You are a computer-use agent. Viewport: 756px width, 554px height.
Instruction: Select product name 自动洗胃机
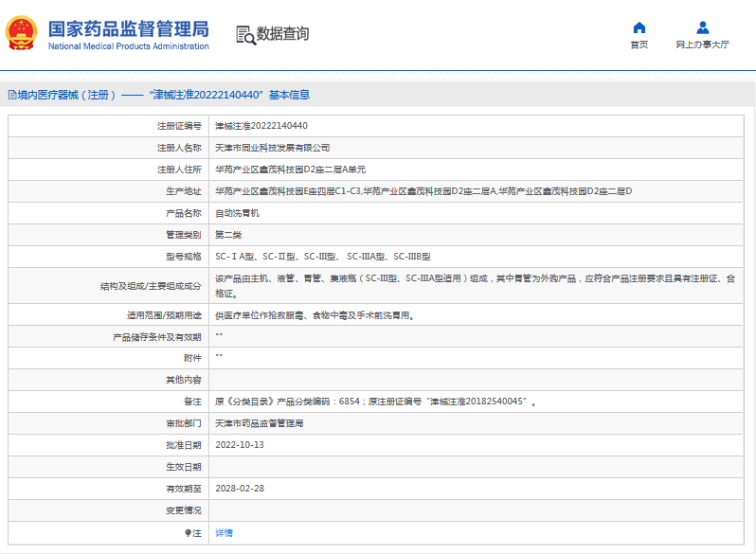click(x=237, y=213)
